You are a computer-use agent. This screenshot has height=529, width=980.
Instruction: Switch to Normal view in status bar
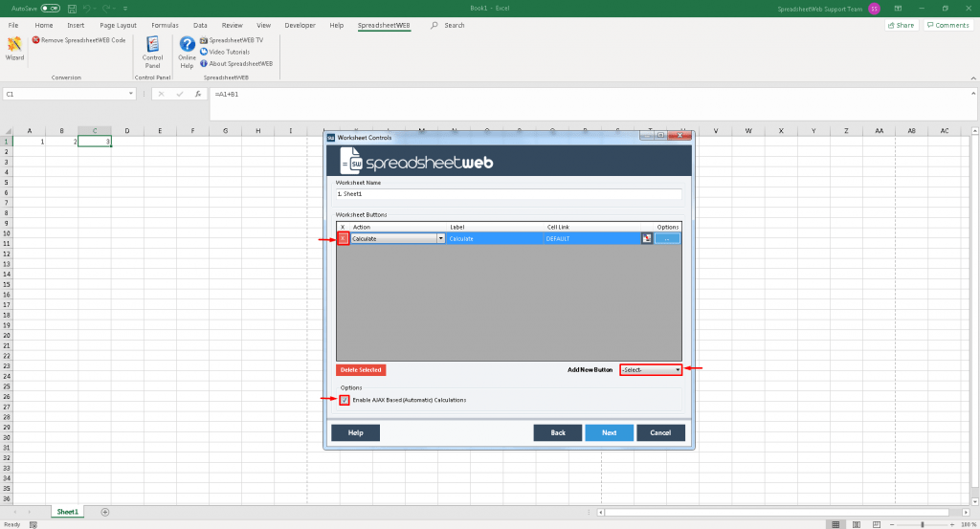(835, 524)
